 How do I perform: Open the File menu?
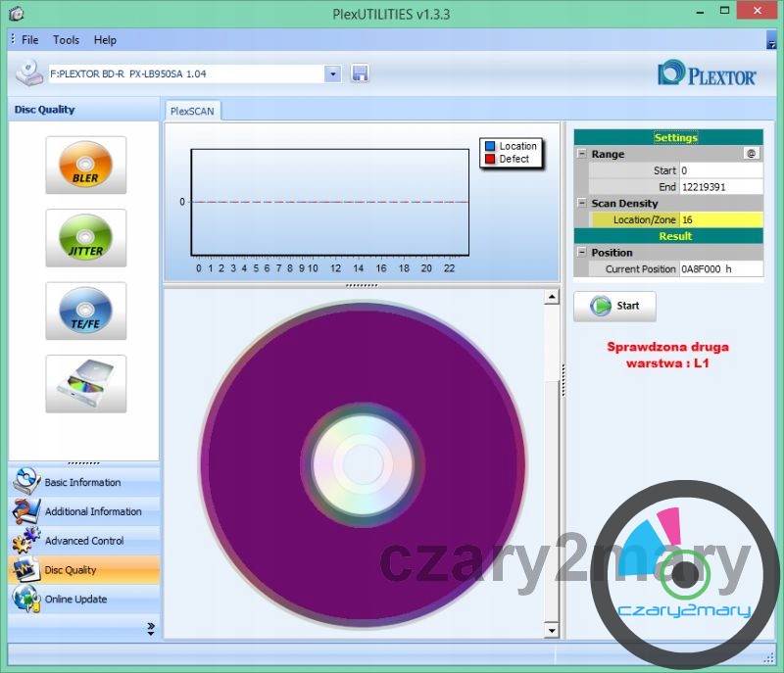pyautogui.click(x=30, y=40)
